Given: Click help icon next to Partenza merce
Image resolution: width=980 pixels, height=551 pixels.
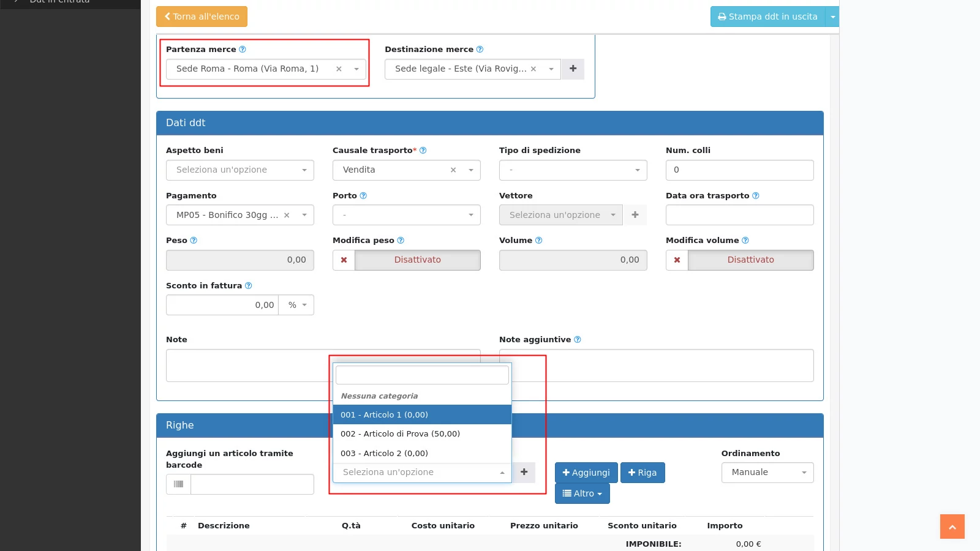Looking at the screenshot, I should tap(243, 49).
